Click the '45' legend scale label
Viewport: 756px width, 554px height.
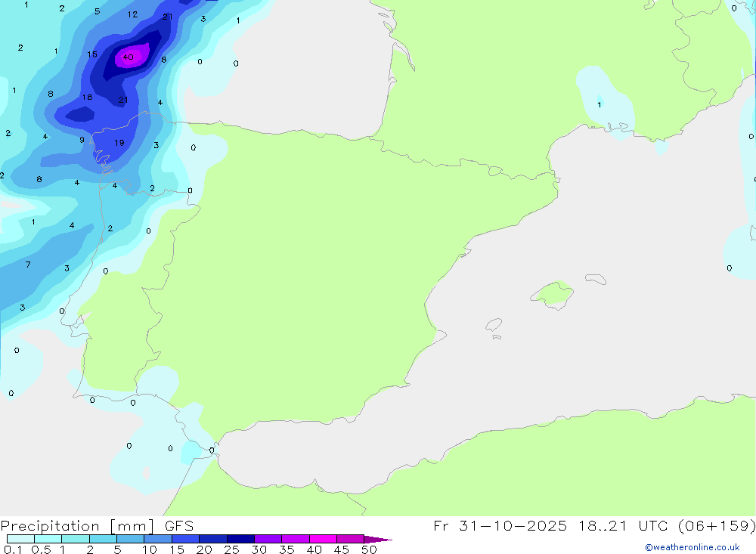point(342,549)
